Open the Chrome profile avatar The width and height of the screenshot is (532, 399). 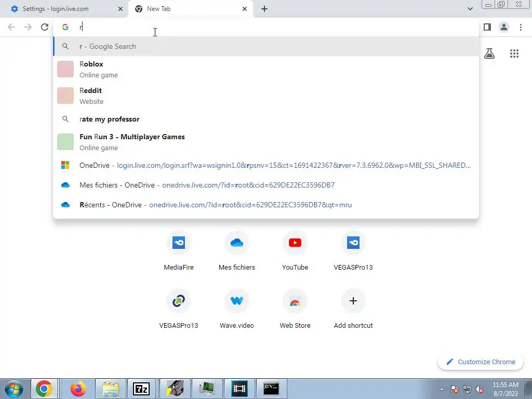504,27
